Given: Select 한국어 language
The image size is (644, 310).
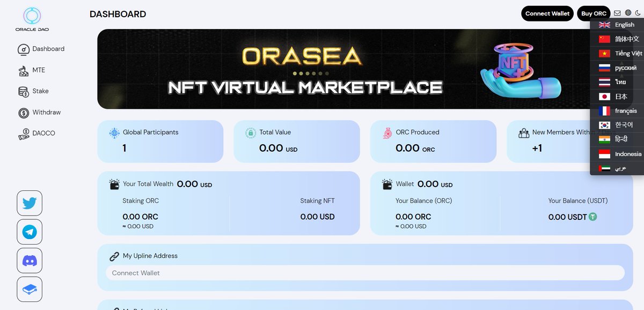Looking at the screenshot, I should pyautogui.click(x=617, y=125).
